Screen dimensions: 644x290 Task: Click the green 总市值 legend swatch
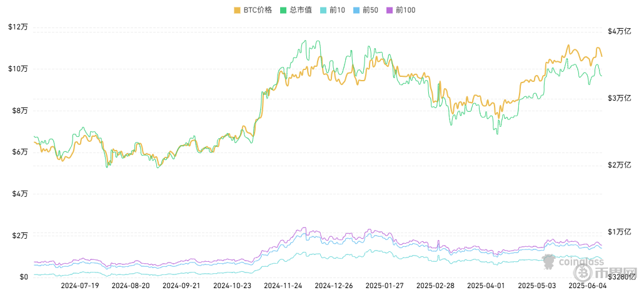(284, 10)
